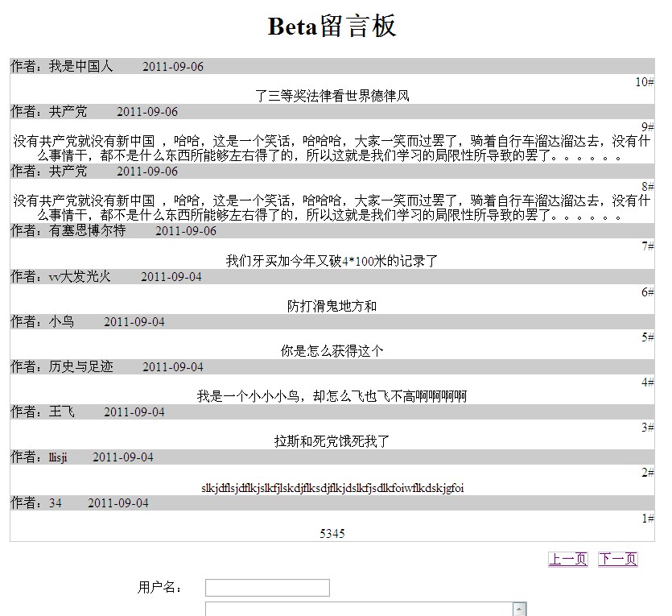This screenshot has height=616, width=672.
Task: Focus the 用户名 input field
Action: tap(267, 588)
